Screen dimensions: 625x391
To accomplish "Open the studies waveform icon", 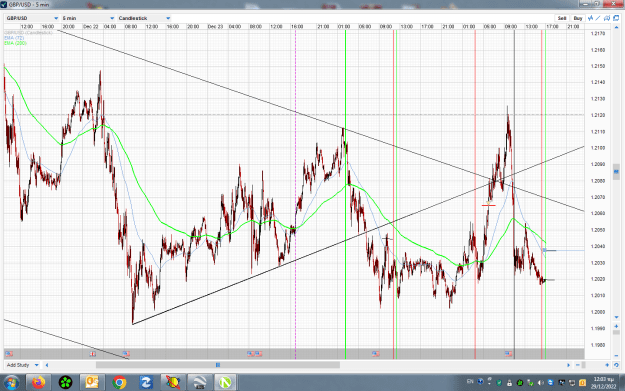I will [590, 18].
